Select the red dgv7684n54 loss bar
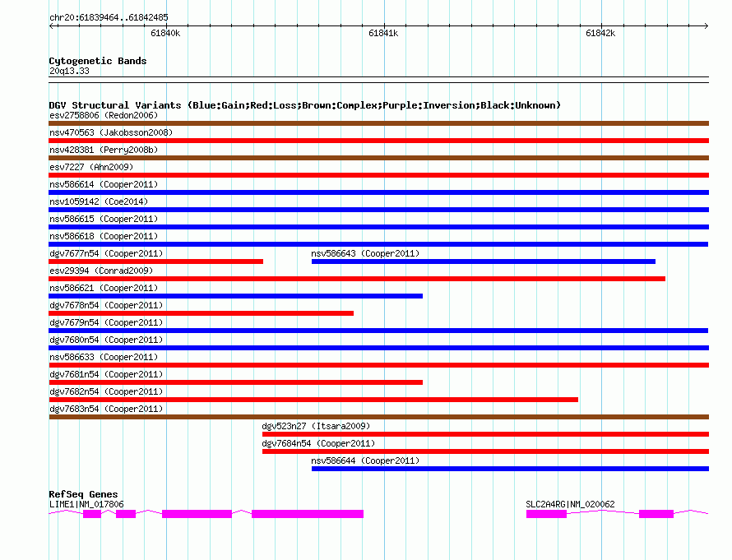Viewport: 732px width, 560px height. click(x=485, y=451)
